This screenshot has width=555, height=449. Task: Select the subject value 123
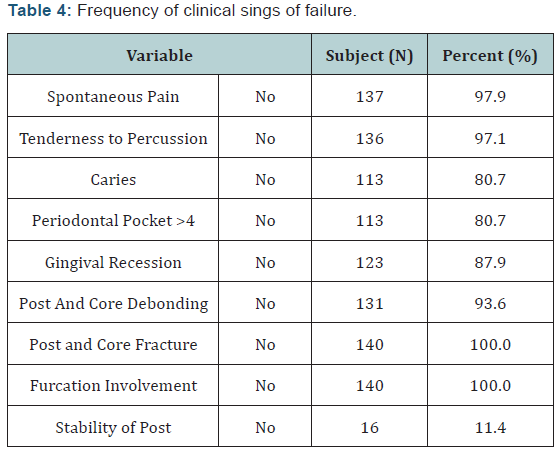(370, 263)
